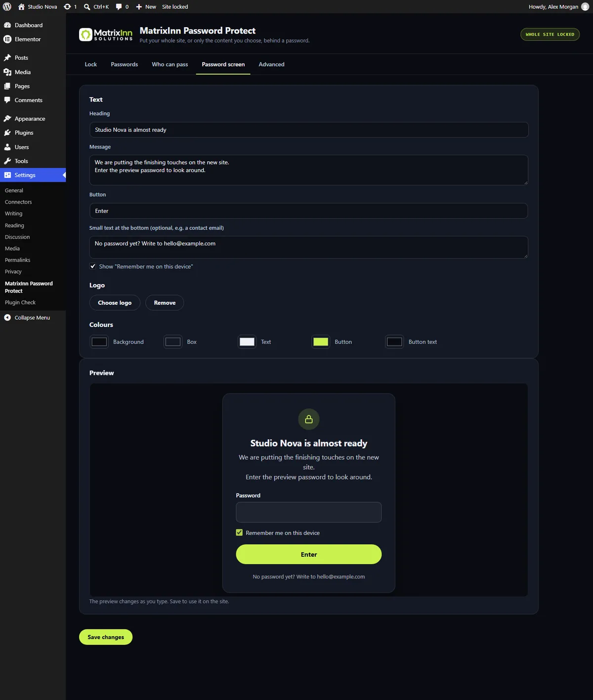Open the Tools wrench icon

(x=7, y=161)
